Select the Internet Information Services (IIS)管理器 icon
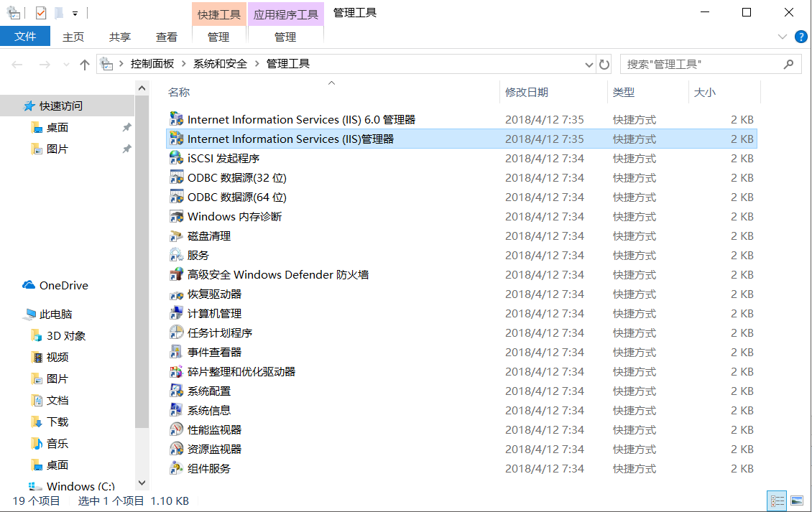 (177, 139)
